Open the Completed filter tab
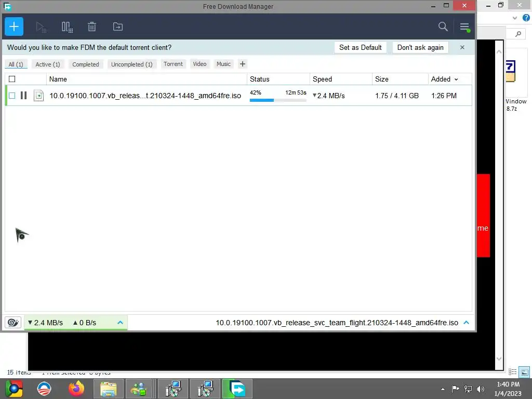This screenshot has height=399, width=532. (x=86, y=64)
